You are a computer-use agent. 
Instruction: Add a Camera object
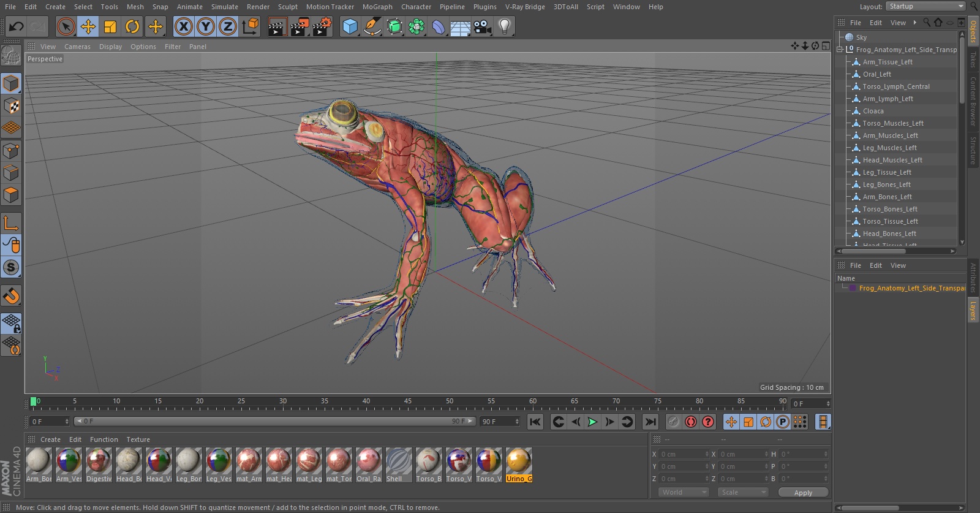pos(483,26)
